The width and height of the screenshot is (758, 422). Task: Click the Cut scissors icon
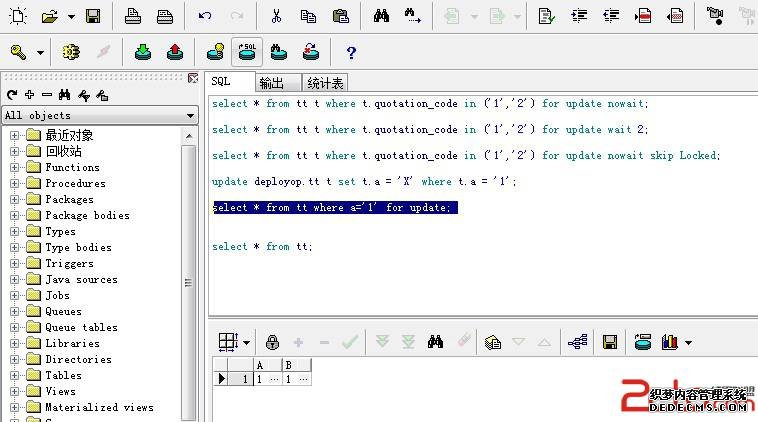(277, 16)
